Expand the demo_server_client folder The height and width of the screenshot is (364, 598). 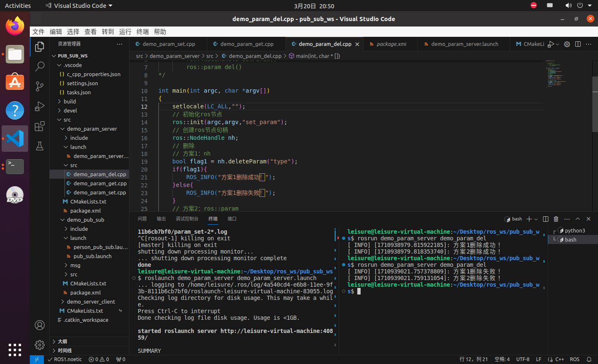tap(89, 302)
